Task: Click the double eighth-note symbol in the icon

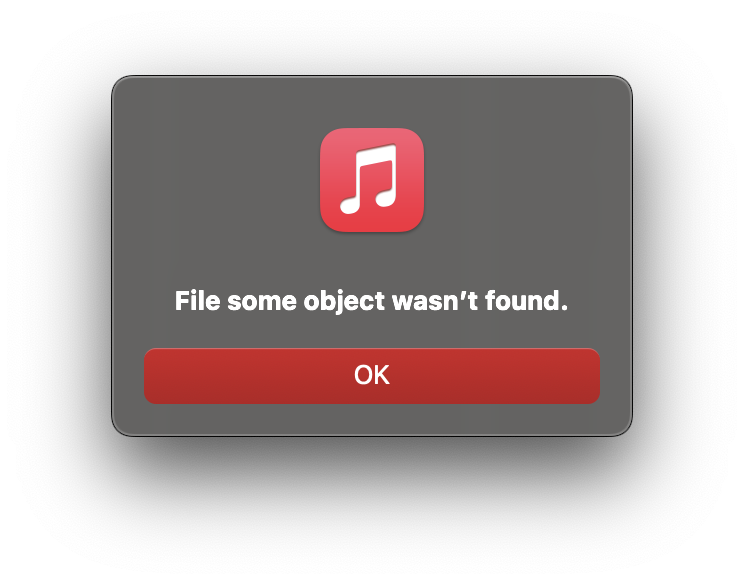Action: [369, 179]
